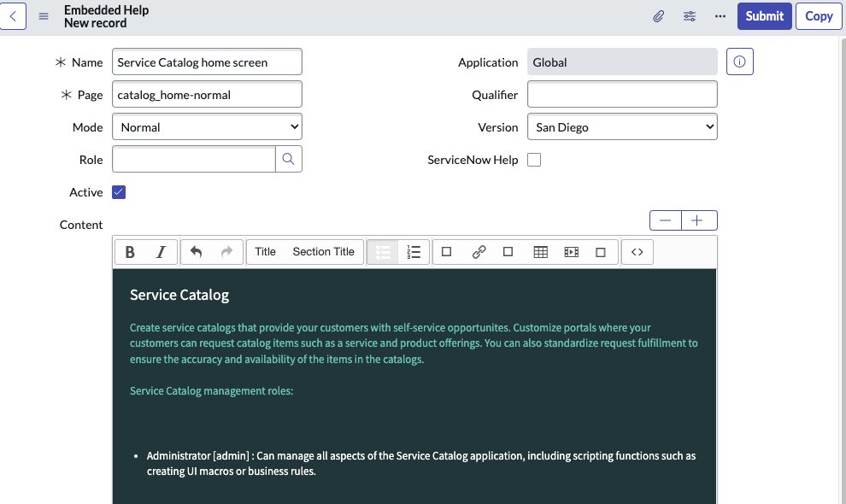
Task: Toggle bulleted list in the editor
Action: coord(383,252)
